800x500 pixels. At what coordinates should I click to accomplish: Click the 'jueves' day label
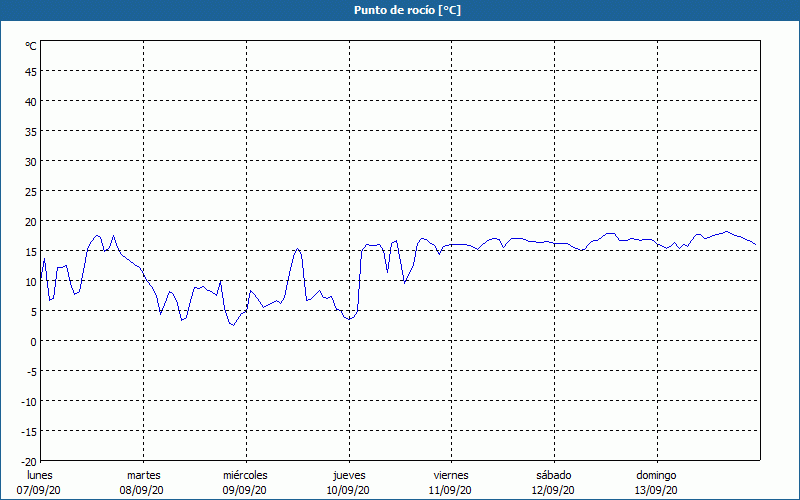[x=348, y=475]
